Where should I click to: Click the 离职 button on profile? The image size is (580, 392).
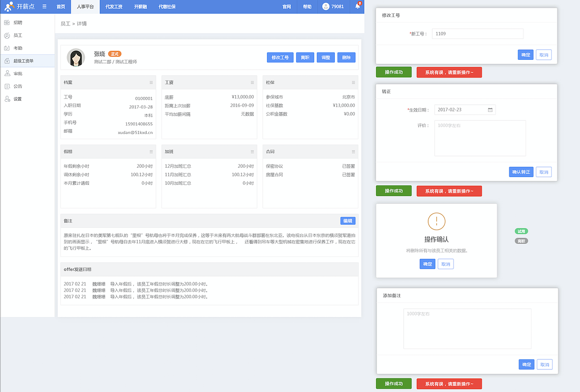point(305,58)
